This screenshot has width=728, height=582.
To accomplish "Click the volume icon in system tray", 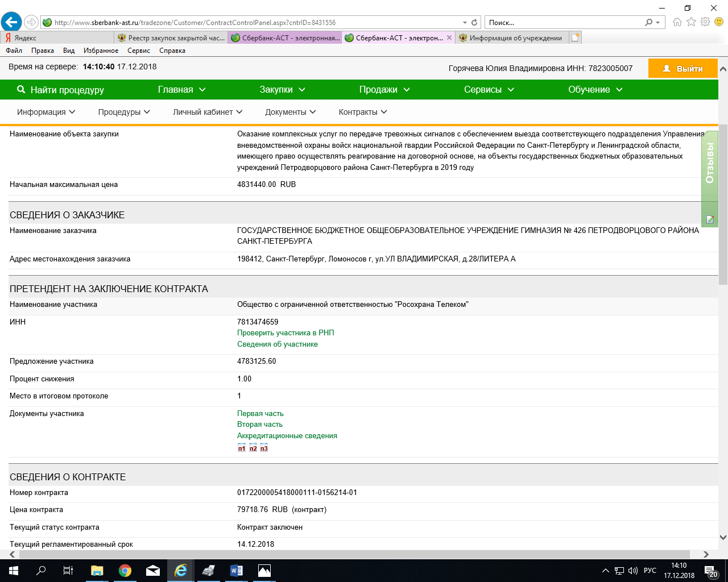I will [632, 571].
